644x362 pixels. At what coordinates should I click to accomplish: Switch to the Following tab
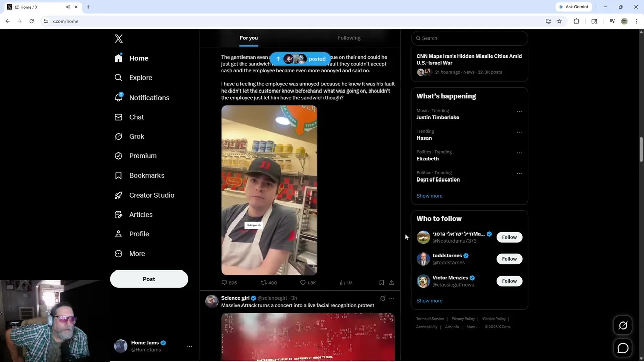(349, 38)
